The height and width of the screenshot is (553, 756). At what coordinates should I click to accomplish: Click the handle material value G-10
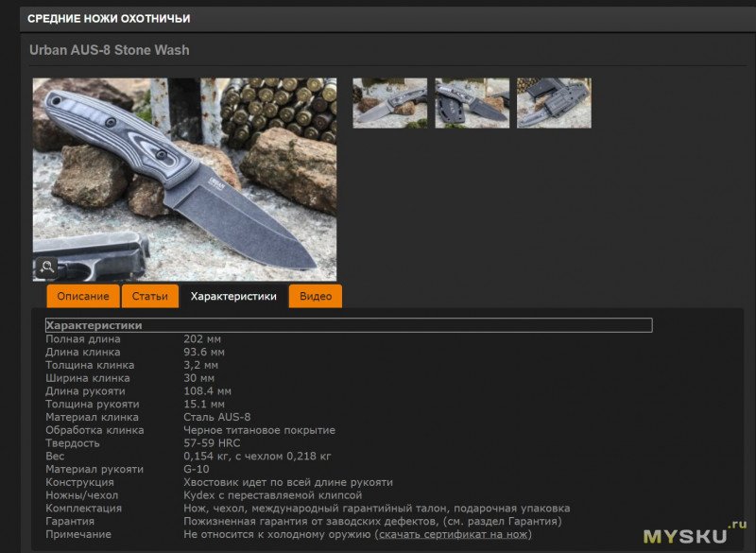(193, 468)
